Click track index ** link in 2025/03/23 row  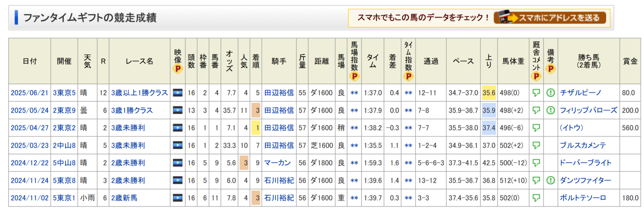tap(354, 145)
